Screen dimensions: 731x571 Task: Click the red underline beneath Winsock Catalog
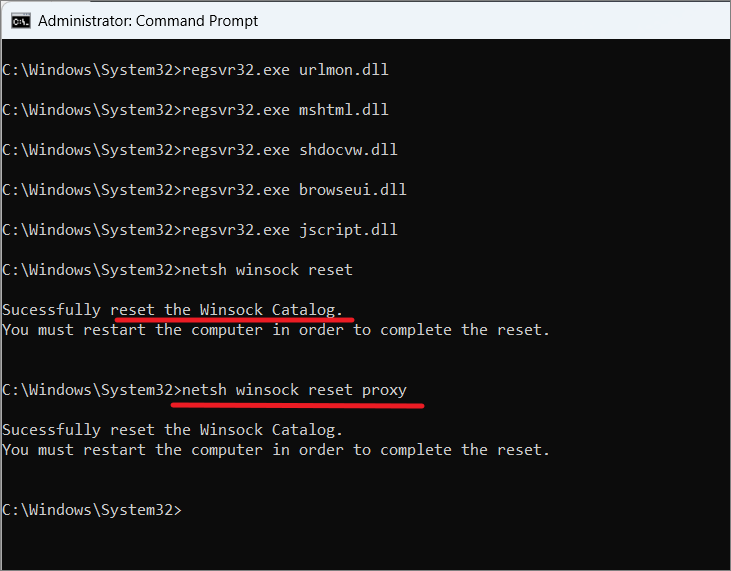coord(234,320)
